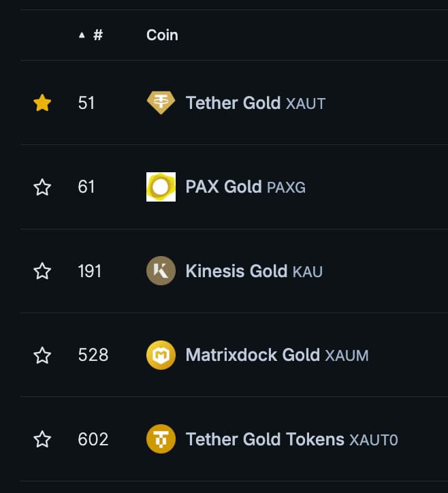Click the Kinesis Gold coin logo
Screen dimensions: 448x493
click(161, 271)
